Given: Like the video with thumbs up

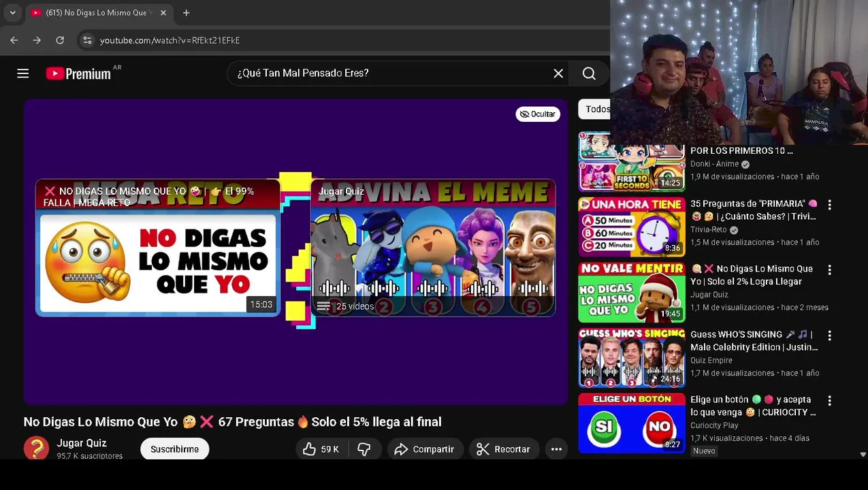Looking at the screenshot, I should point(321,449).
